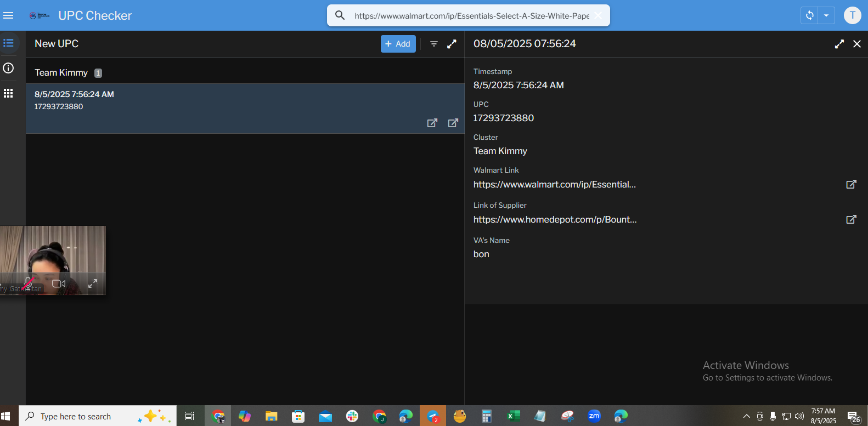Show hidden system tray icons
Viewport: 868px width, 426px height.
pos(746,416)
